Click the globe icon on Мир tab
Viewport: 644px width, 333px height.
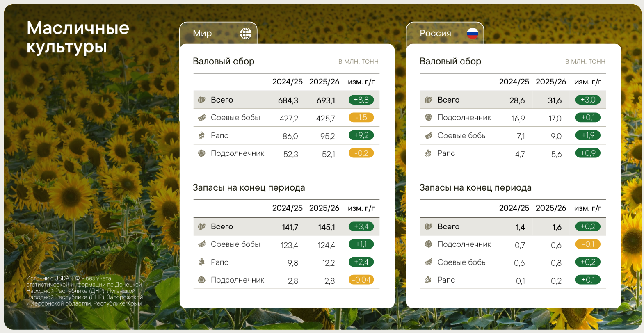pos(246,34)
